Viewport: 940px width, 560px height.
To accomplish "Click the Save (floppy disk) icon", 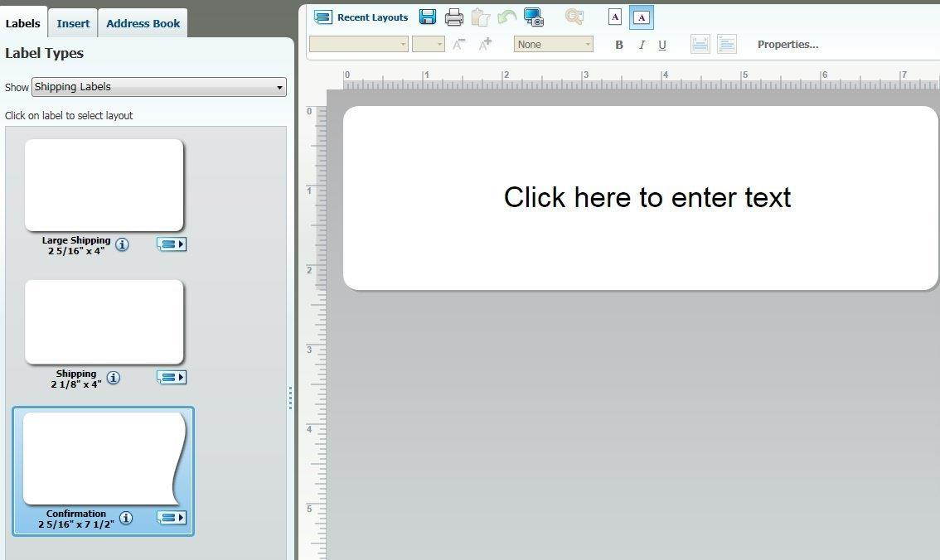I will click(428, 17).
